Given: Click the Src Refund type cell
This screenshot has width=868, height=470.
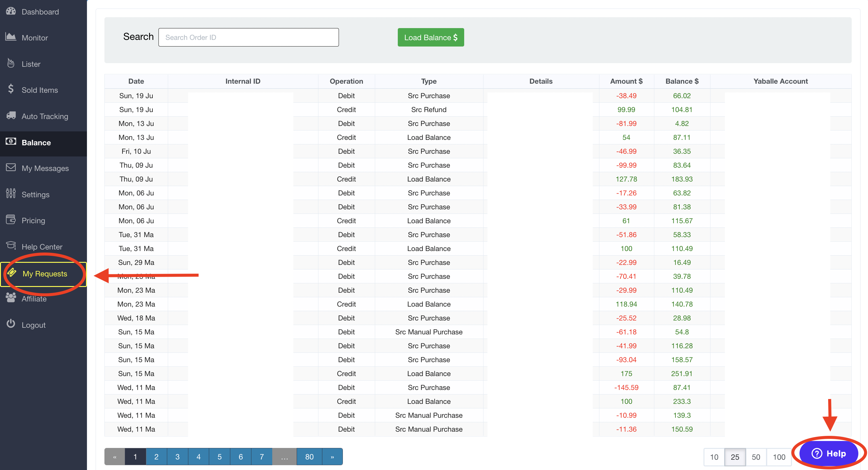Looking at the screenshot, I should click(x=429, y=110).
